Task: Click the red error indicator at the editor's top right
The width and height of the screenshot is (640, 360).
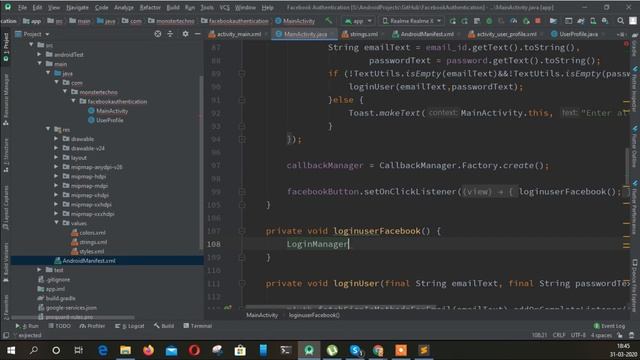Action: tap(626, 43)
